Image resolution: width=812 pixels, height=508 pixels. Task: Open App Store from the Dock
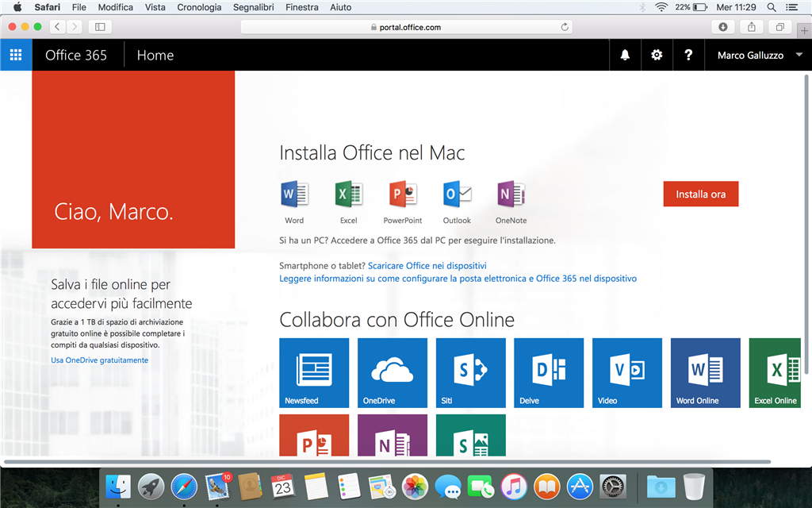pyautogui.click(x=580, y=487)
